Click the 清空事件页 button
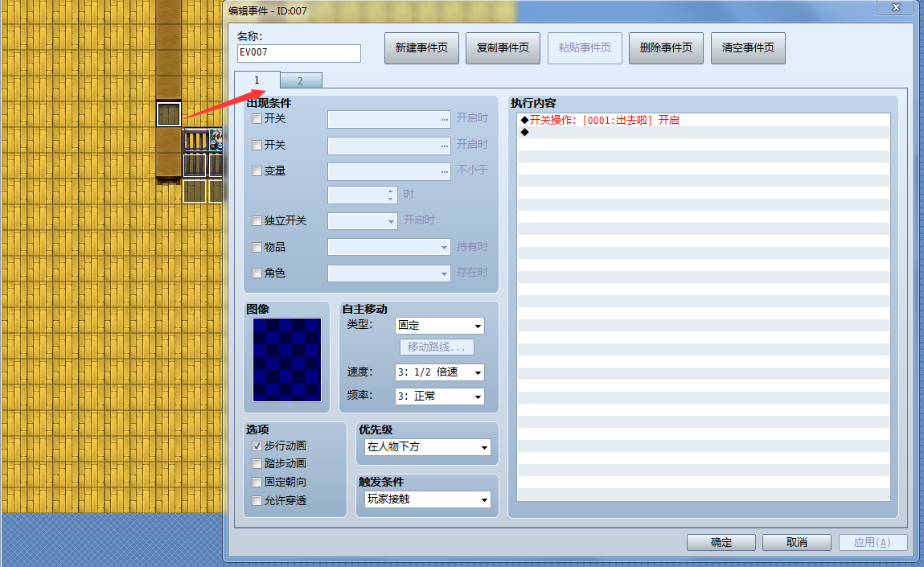The width and height of the screenshot is (924, 567). point(748,47)
